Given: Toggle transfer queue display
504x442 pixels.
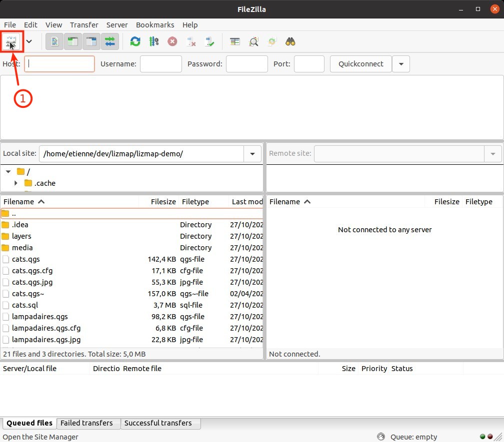Looking at the screenshot, I should [x=109, y=41].
